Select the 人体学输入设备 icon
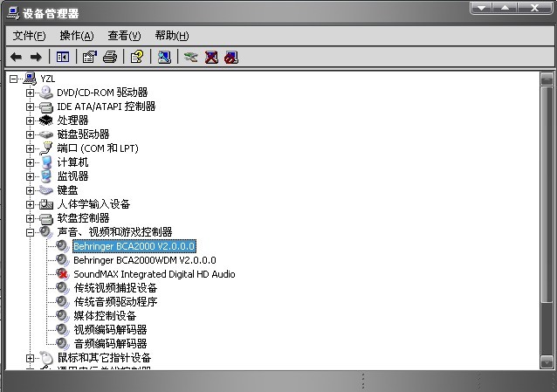This screenshot has height=392, width=557. 45,204
